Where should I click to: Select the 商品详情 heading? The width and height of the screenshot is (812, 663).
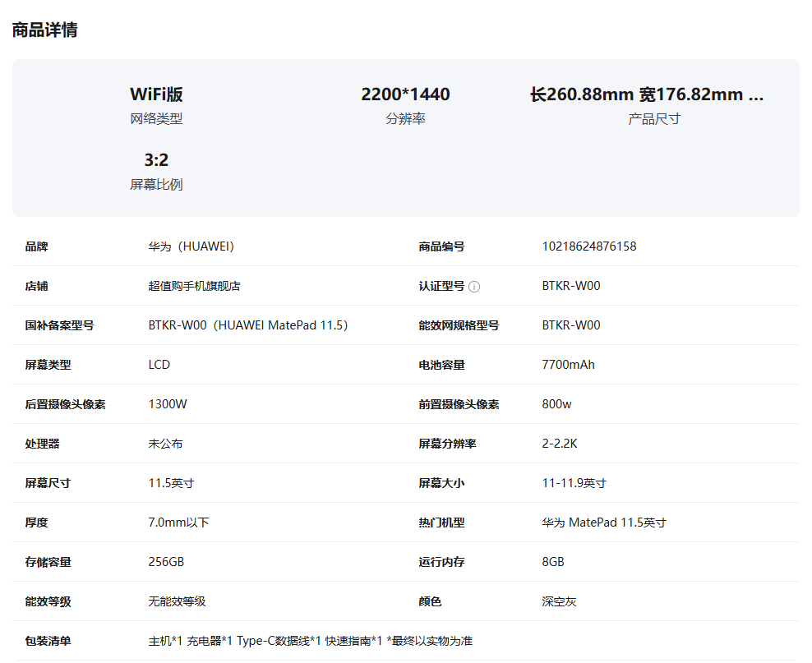pos(44,30)
